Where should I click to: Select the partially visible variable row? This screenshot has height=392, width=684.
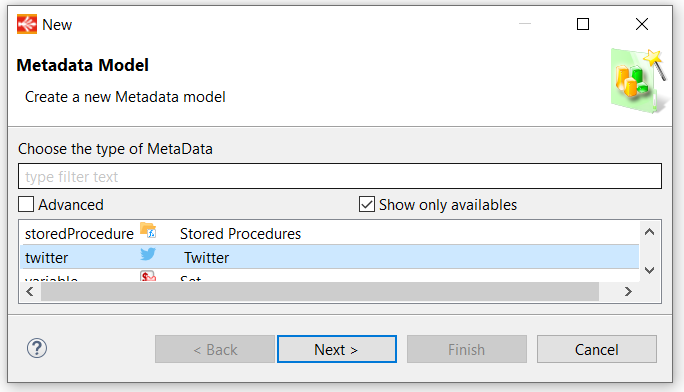coord(329,276)
